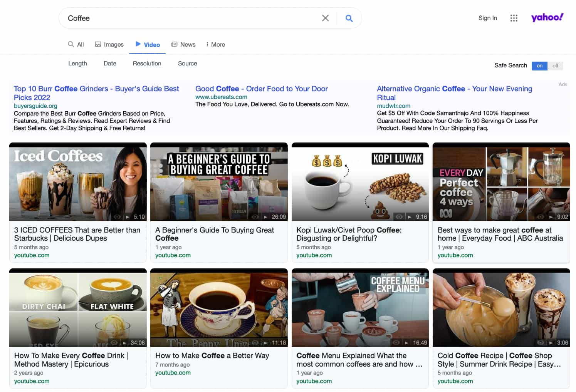Visit buyersguide.org ad URL
576x392 pixels.
(35, 106)
